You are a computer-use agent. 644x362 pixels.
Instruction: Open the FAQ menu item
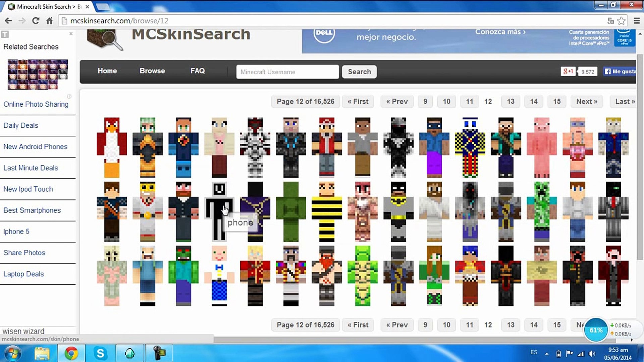[198, 71]
